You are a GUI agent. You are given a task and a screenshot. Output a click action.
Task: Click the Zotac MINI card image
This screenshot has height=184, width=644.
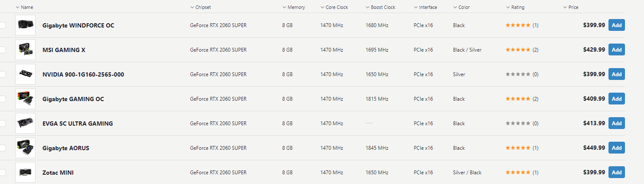tap(25, 173)
